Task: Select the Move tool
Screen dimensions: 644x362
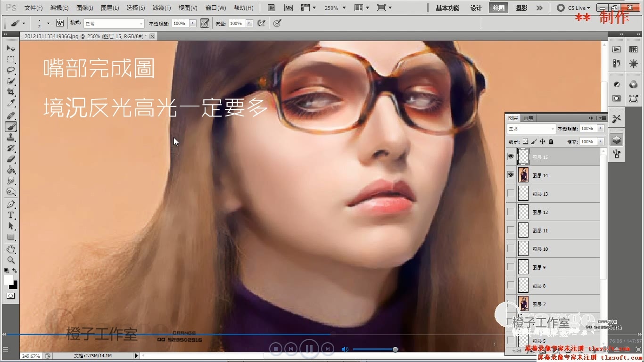Action: (x=11, y=49)
